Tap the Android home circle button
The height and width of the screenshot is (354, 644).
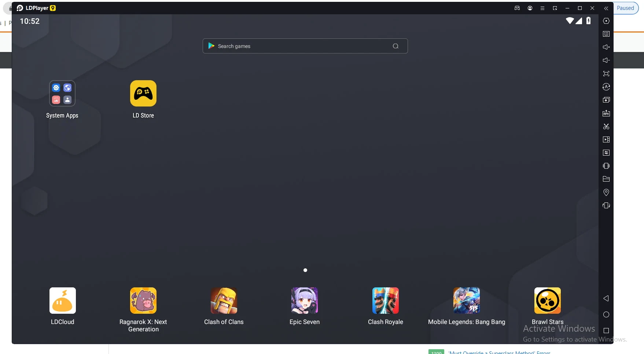point(606,314)
